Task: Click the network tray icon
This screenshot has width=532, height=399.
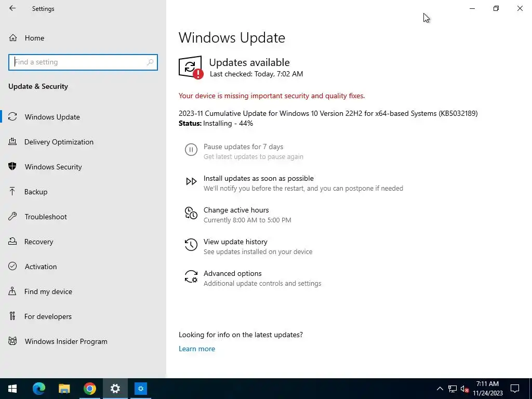Action: point(453,389)
